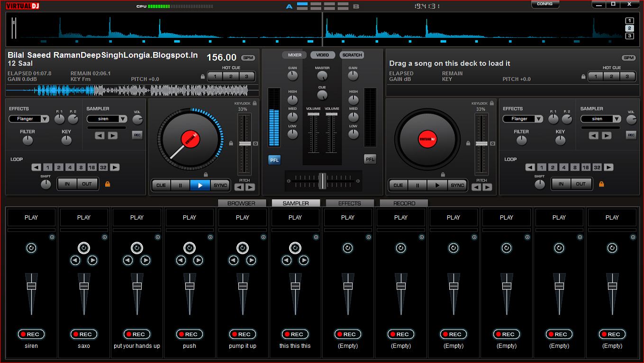Select the MIXER panel button
The image size is (644, 363).
pyautogui.click(x=295, y=55)
